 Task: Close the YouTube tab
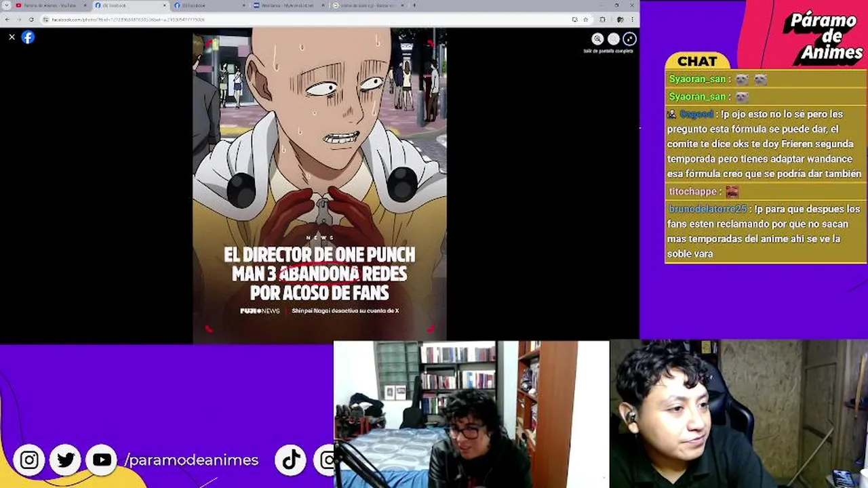[x=85, y=5]
